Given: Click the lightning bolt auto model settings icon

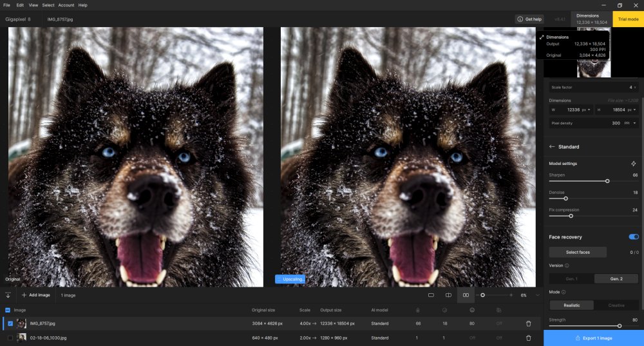Looking at the screenshot, I should tap(633, 164).
